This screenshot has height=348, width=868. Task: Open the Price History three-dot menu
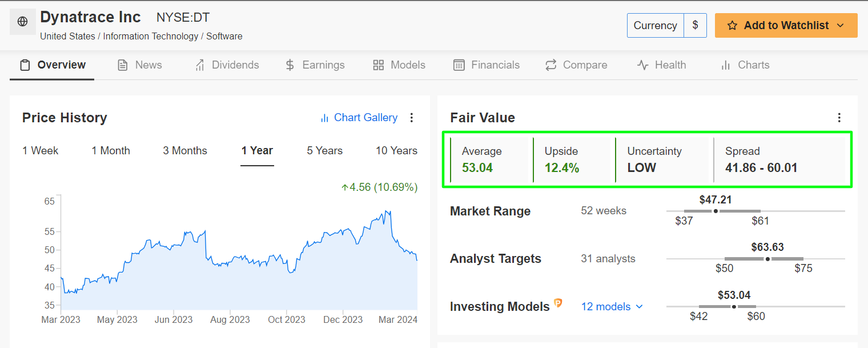click(x=412, y=118)
